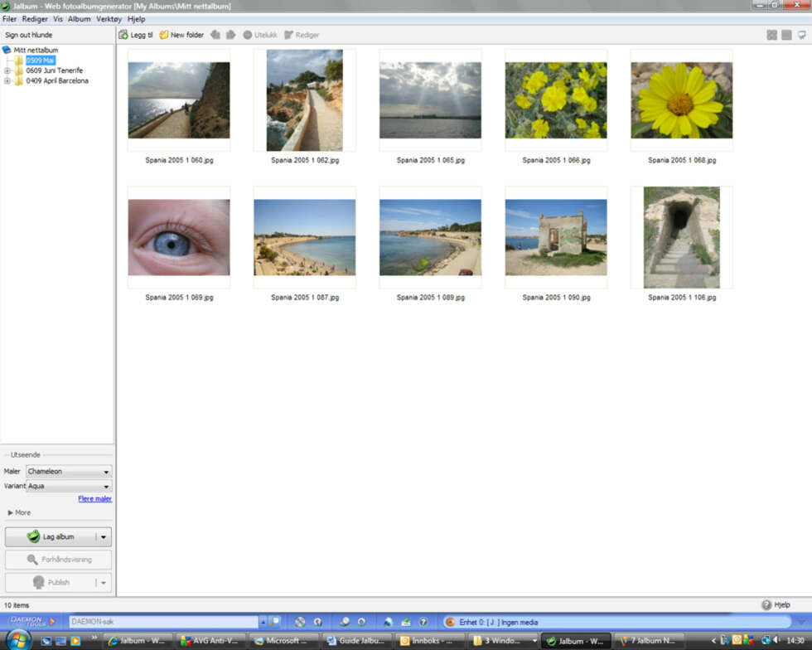Show hidden system tray icons chevron
This screenshot has width=812, height=650.
click(713, 641)
